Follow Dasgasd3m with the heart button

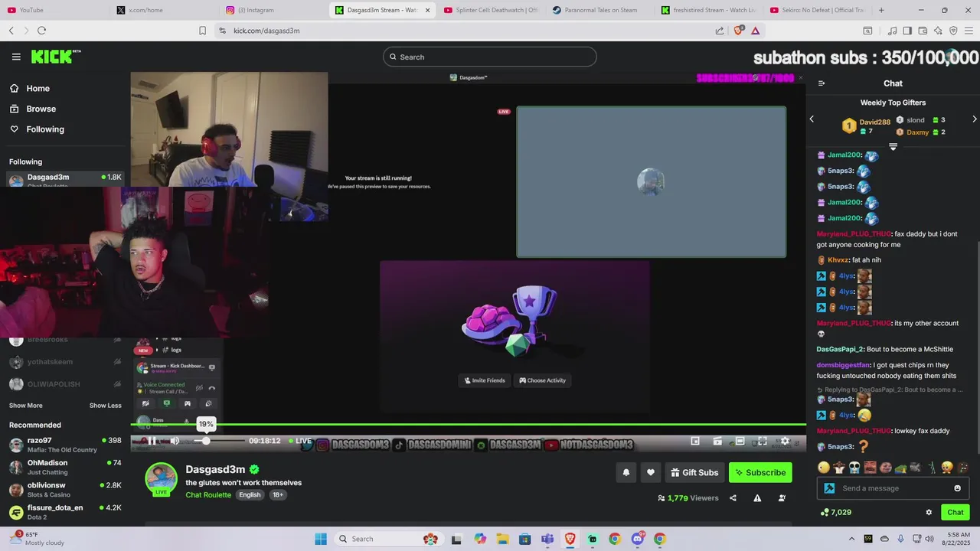651,473
